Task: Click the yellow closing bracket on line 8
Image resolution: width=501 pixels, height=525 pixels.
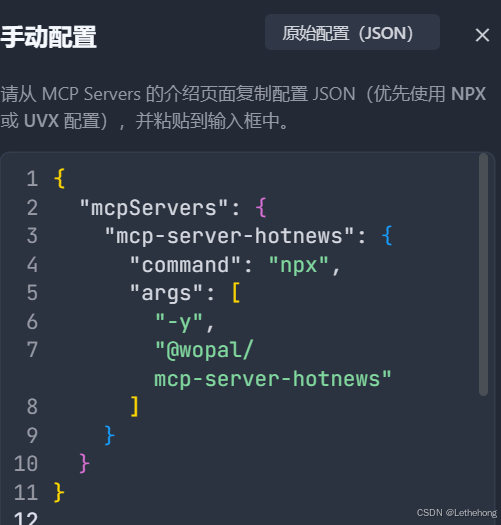Action: coord(134,406)
